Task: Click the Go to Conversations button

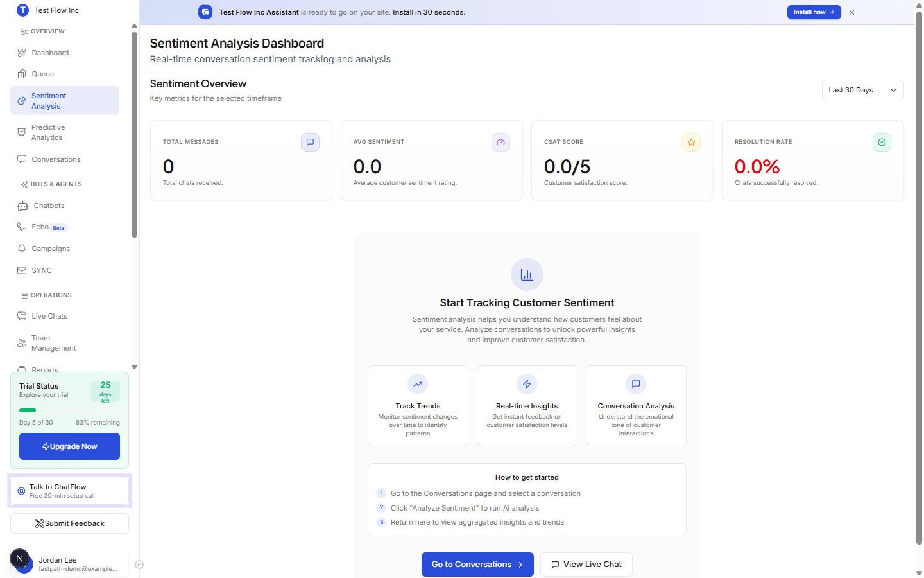Action: [477, 565]
